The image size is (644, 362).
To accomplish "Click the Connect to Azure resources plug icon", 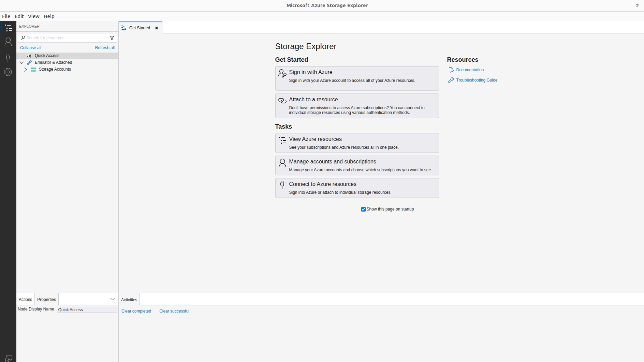I will pos(282,185).
